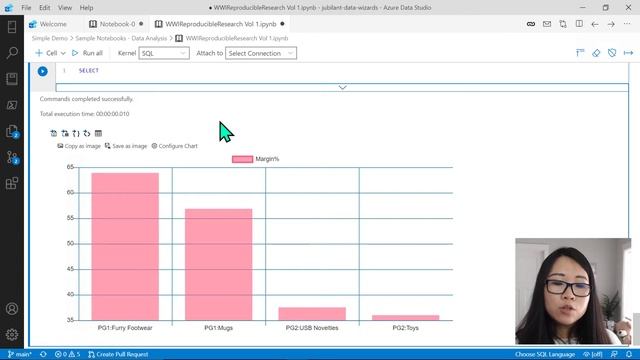This screenshot has height=360, width=640.
Task: Click the refresh-style icon in the output toolbar
Action: pos(87,133)
